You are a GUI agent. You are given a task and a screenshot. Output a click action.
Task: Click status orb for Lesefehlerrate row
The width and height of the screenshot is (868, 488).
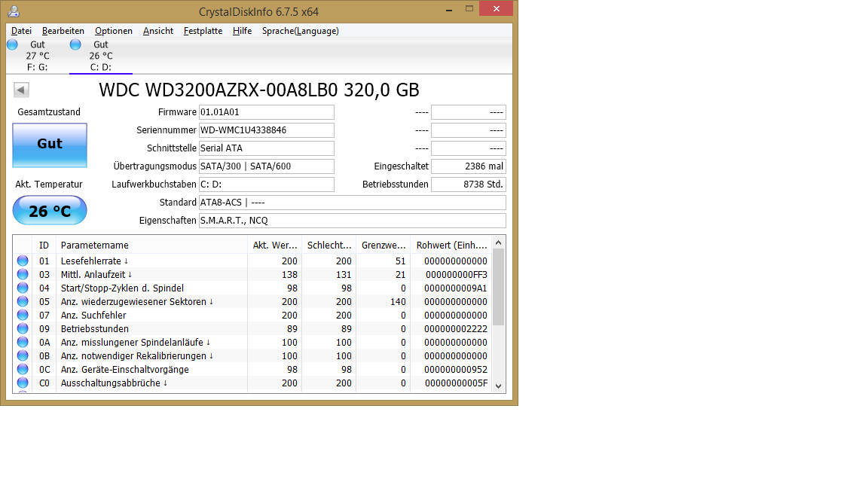click(x=23, y=261)
